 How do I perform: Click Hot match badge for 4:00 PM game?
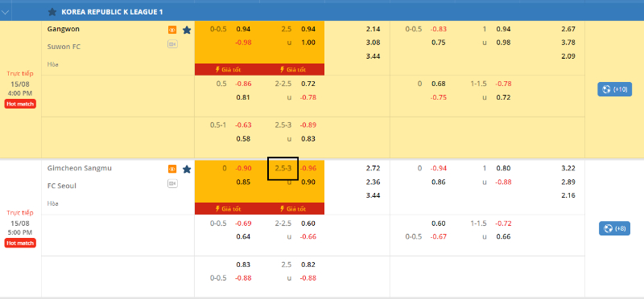point(21,104)
